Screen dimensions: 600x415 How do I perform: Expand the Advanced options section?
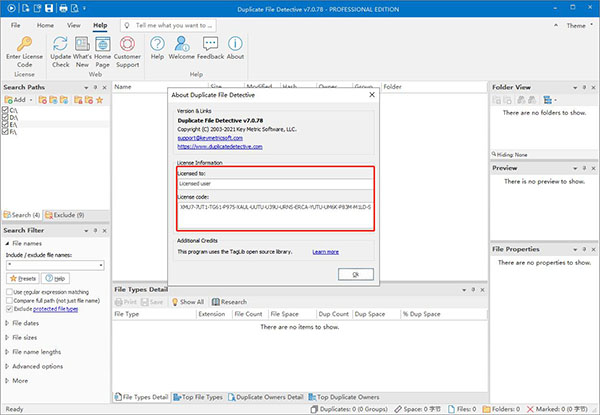click(x=7, y=366)
